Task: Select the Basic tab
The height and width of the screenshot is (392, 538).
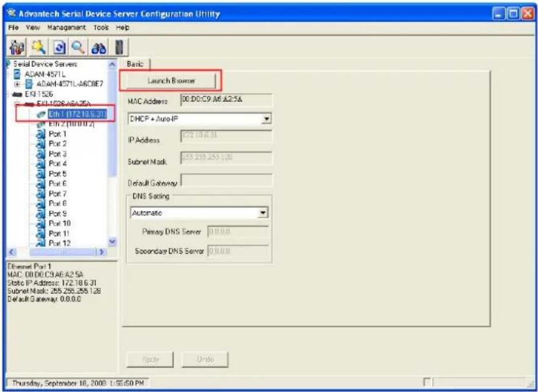Action: (x=135, y=64)
